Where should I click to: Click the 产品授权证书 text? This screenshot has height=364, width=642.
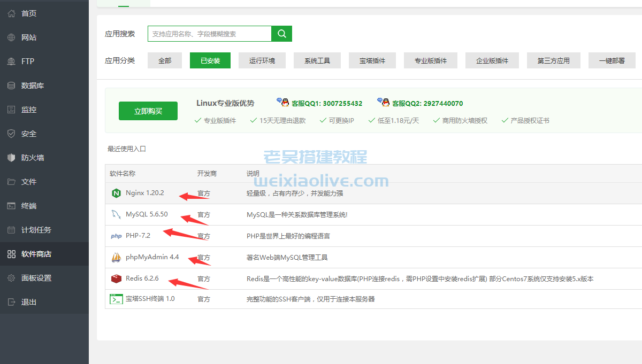click(x=530, y=121)
